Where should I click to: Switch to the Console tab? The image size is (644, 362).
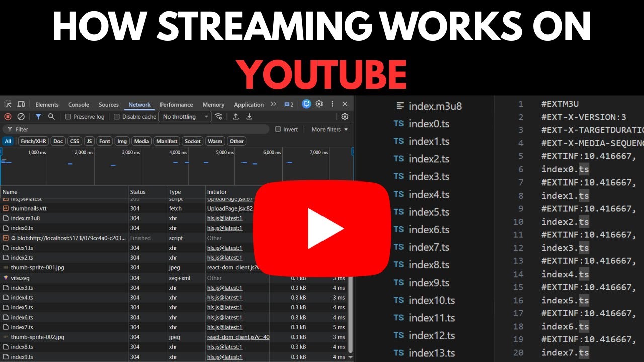tap(78, 105)
